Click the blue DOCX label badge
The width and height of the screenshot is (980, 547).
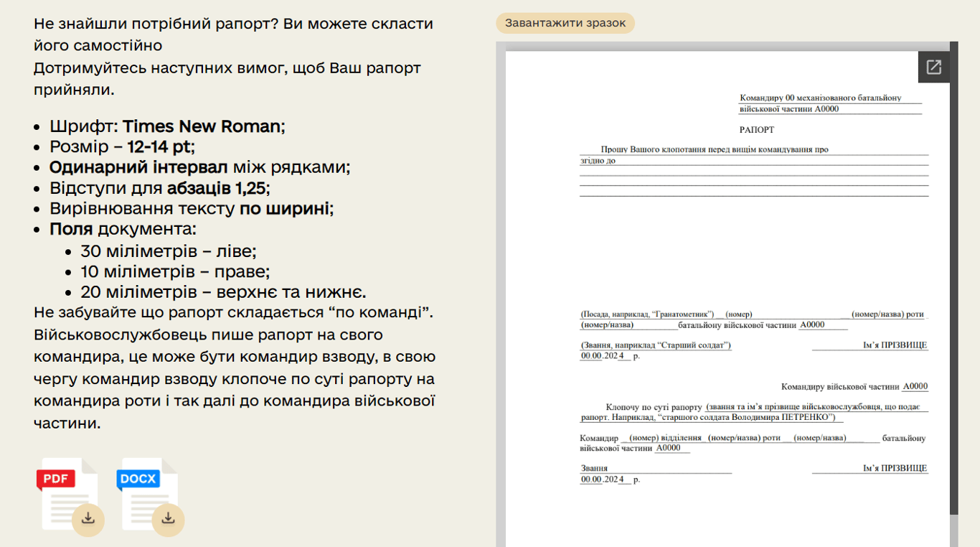[138, 478]
